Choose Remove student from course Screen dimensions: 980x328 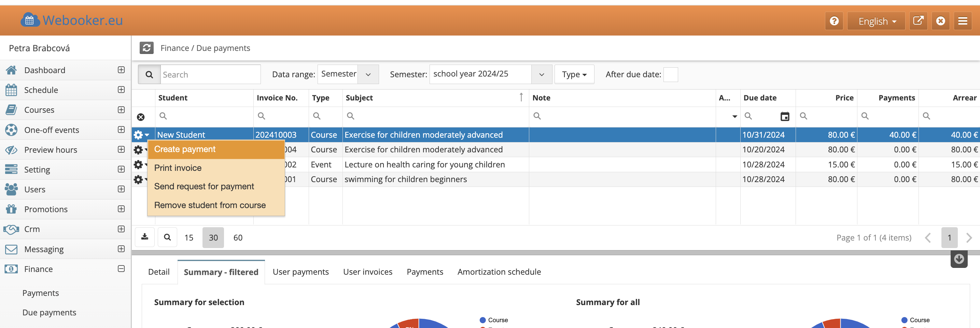coord(216,205)
